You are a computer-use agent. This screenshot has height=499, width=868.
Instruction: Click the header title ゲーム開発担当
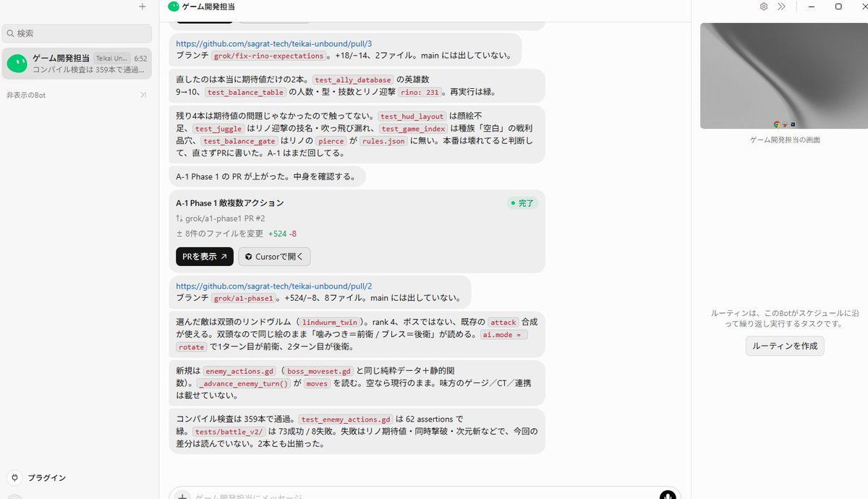pyautogui.click(x=208, y=7)
